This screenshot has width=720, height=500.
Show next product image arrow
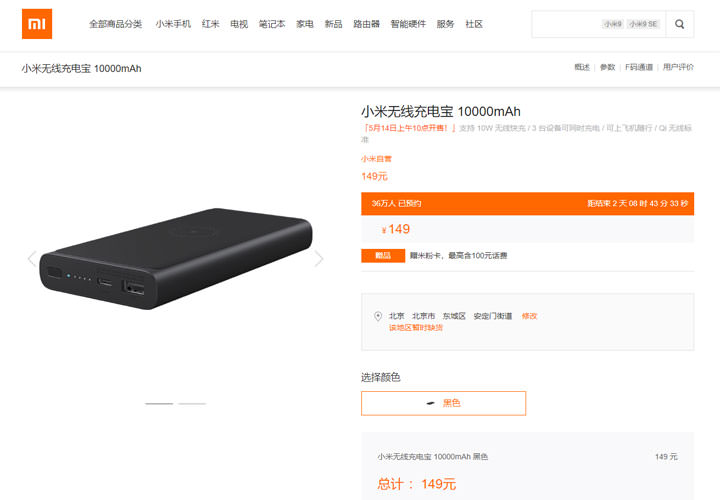[x=319, y=258]
